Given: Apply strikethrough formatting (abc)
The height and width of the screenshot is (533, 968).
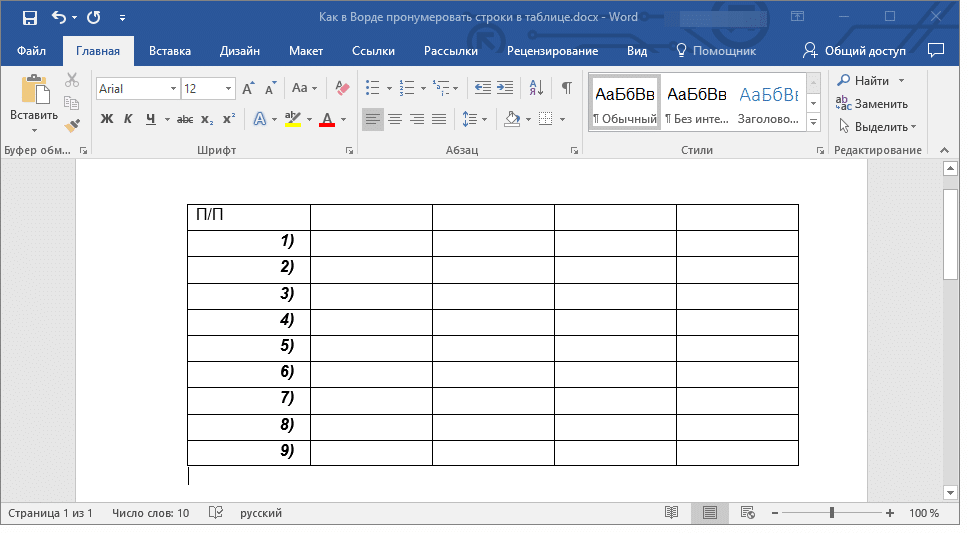Looking at the screenshot, I should (185, 119).
